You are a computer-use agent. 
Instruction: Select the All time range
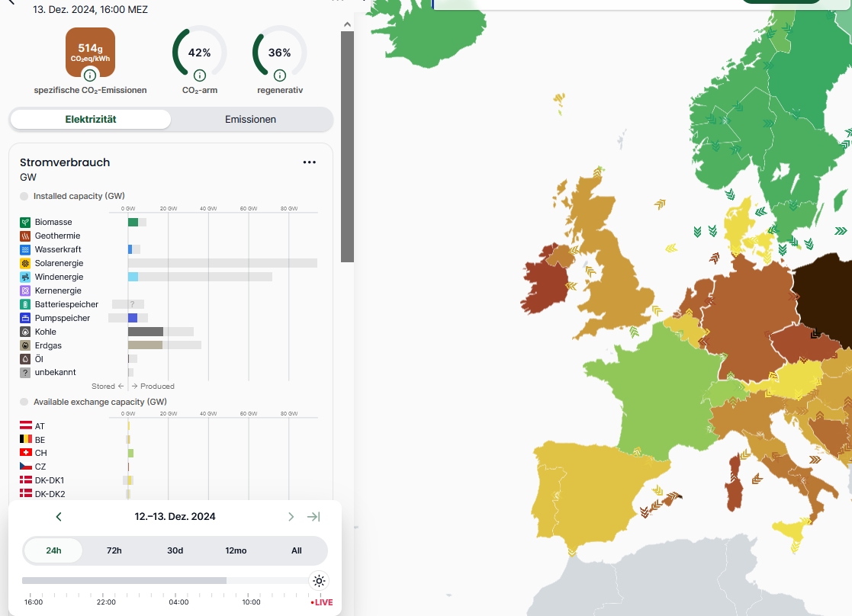click(296, 550)
